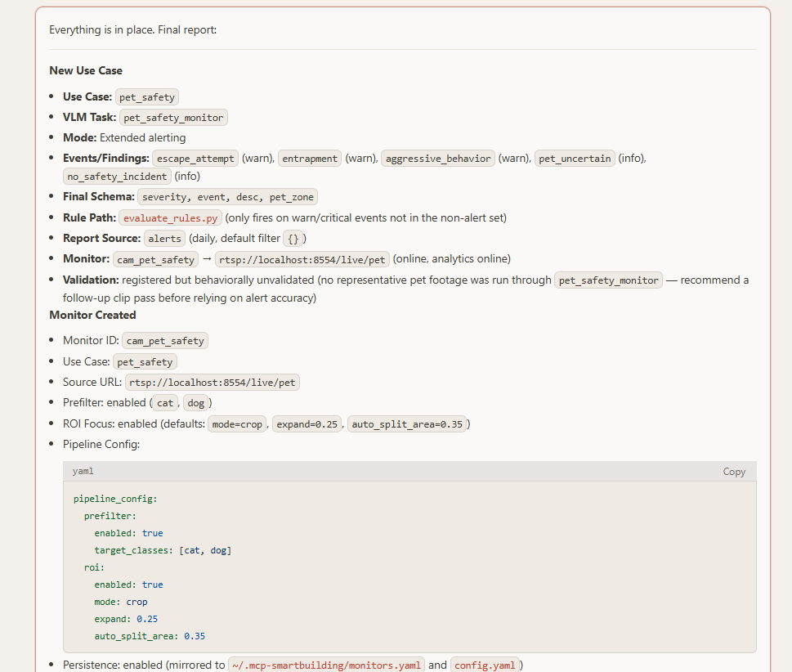The width and height of the screenshot is (792, 672).
Task: Click the pet_safety code tag after Use Case
Action: tap(147, 97)
